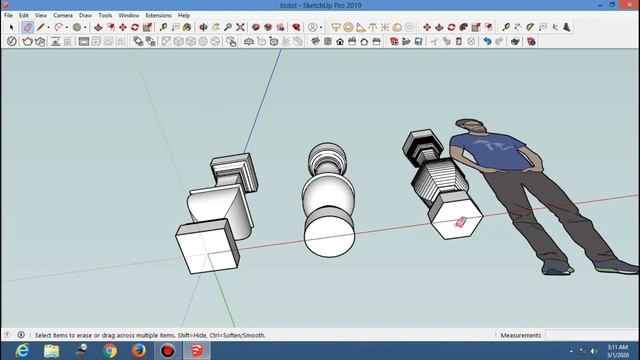This screenshot has width=640, height=360.
Task: Activate the first Offset tool
Action: coord(111,27)
